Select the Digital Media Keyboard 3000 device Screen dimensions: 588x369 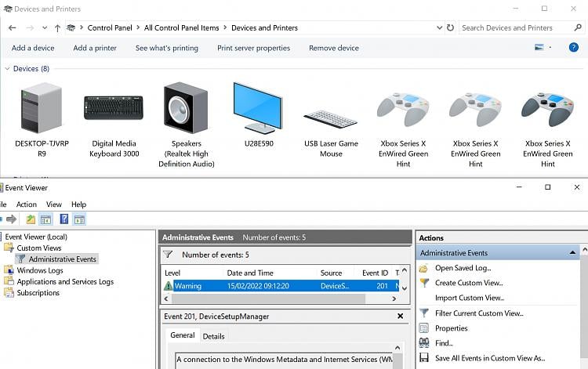114,108
